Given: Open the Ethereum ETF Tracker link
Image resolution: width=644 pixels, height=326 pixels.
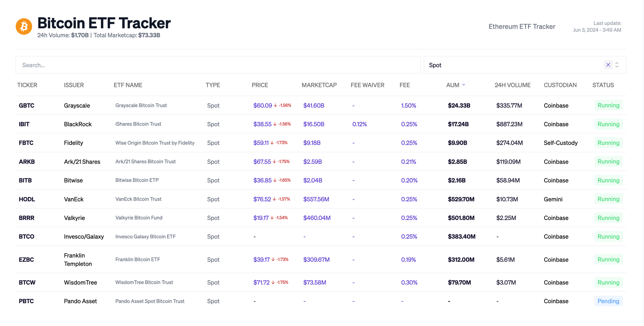Looking at the screenshot, I should tap(522, 26).
